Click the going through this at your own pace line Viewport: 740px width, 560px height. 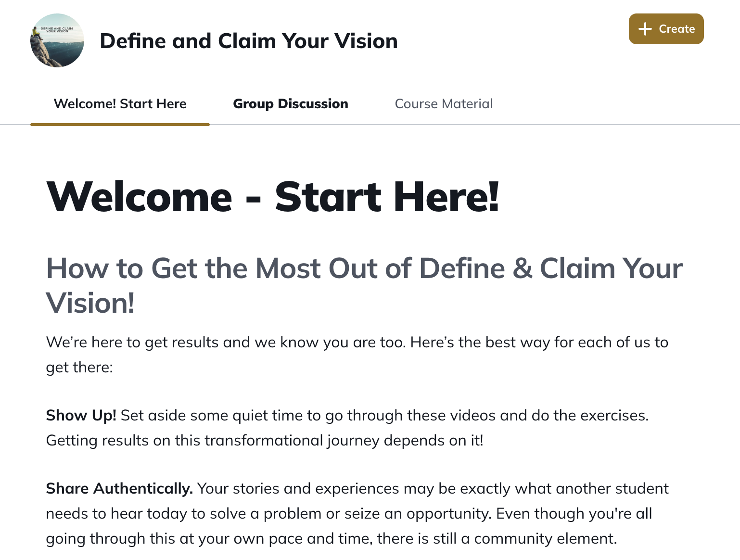point(331,538)
